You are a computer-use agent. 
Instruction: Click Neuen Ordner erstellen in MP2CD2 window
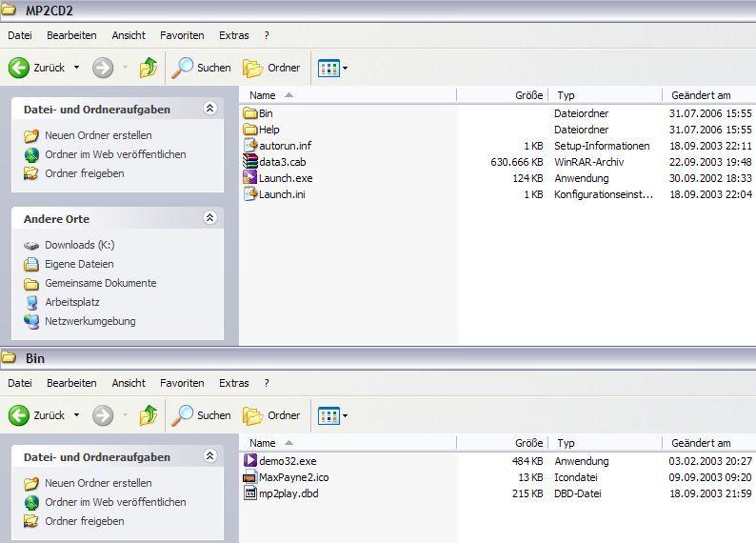pyautogui.click(x=88, y=135)
